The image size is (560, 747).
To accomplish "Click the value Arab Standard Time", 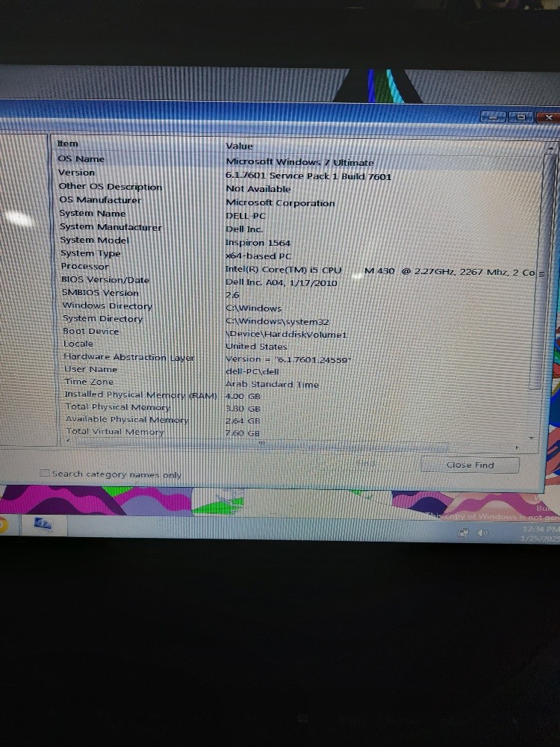I will coord(272,384).
